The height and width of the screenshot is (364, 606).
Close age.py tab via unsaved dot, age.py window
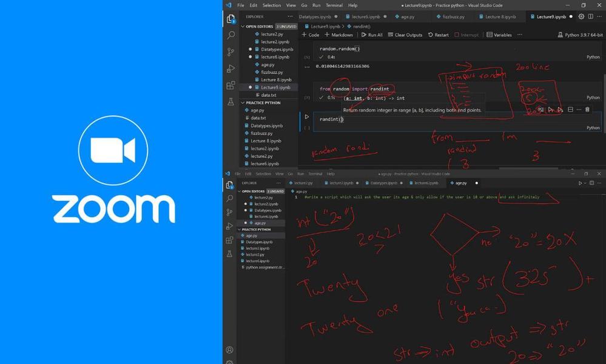[x=477, y=183]
